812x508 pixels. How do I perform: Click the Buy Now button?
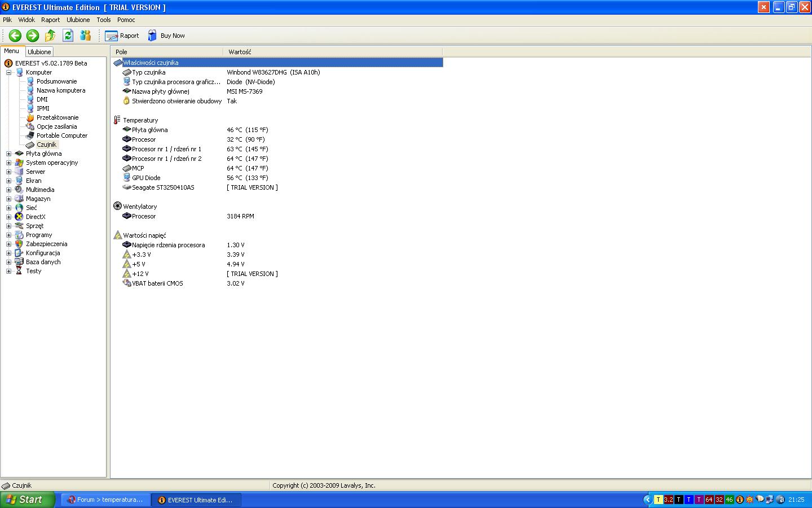click(166, 36)
